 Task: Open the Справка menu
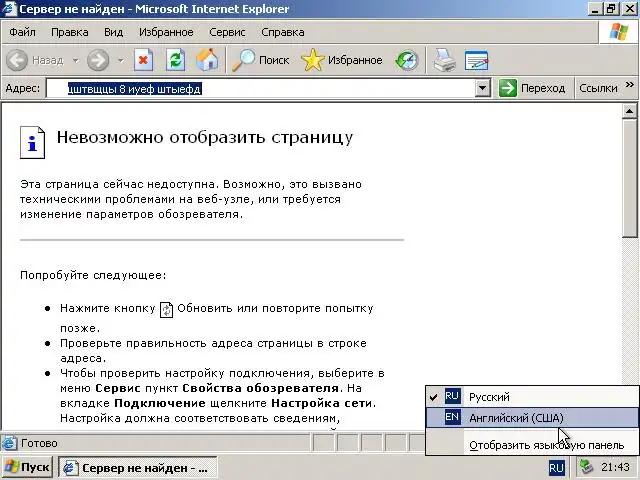point(283,32)
